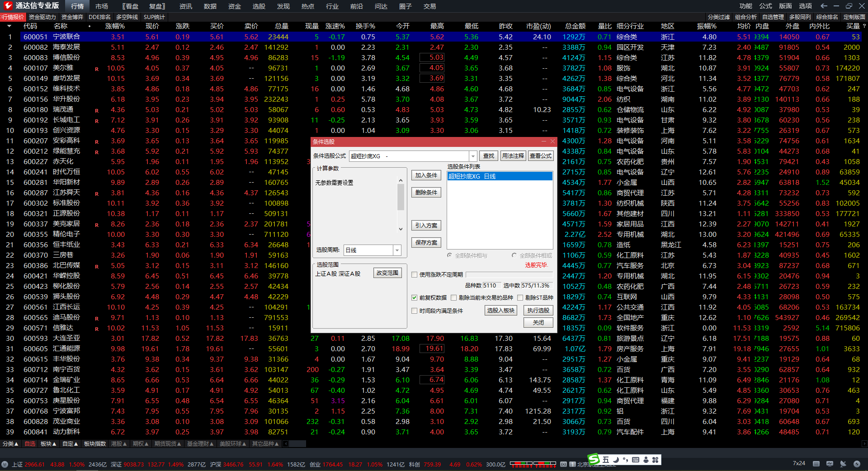Viewport: 868px width, 471px height.
Task: Check the 使用涨跌不定周期 option
Action: (414, 275)
